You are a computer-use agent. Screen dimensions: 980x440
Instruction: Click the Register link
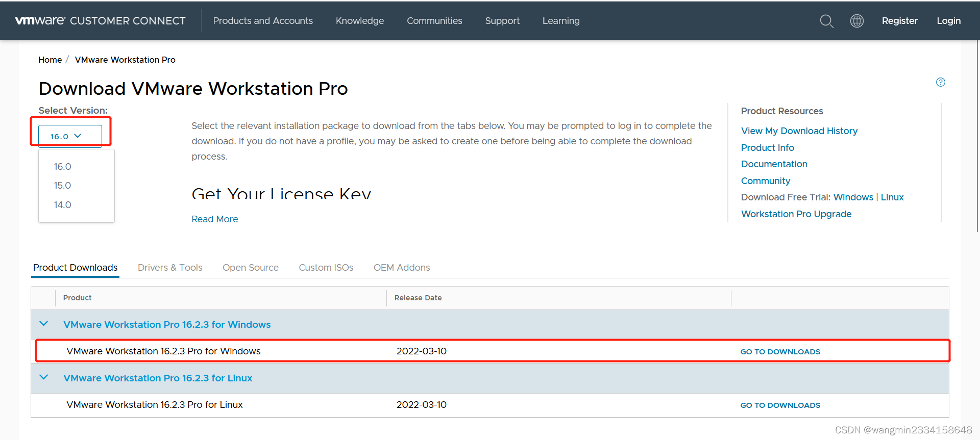(x=900, y=21)
